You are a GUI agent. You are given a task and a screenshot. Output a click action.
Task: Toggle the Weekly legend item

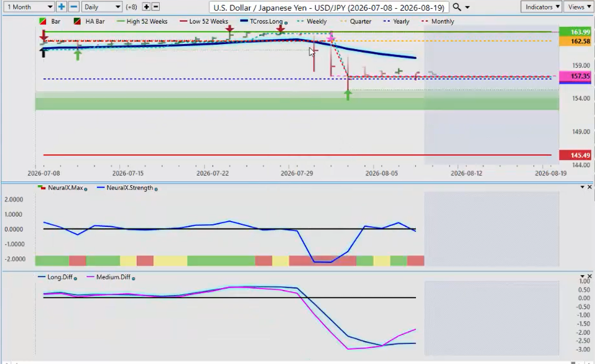(312, 21)
